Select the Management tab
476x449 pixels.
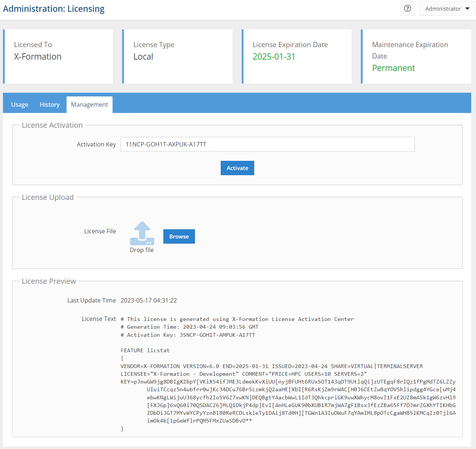click(x=89, y=105)
